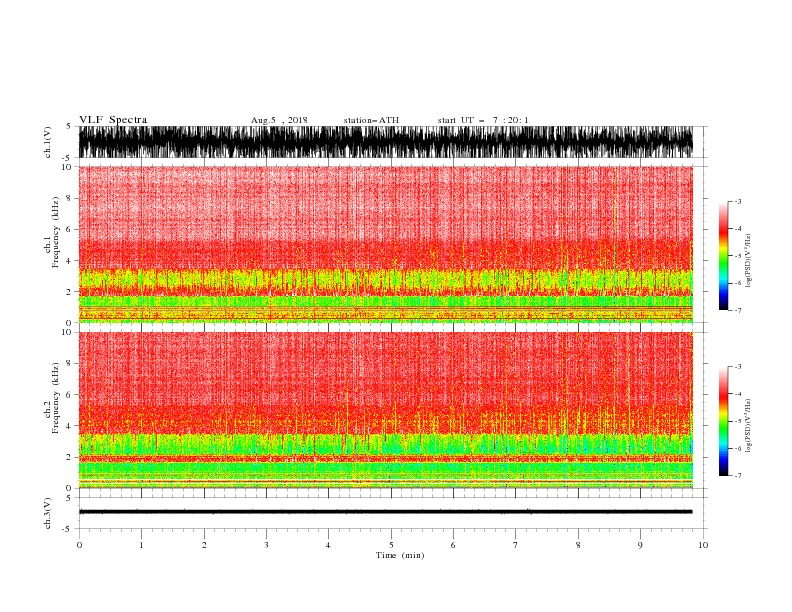The image size is (792, 612).
Task: Click the ch.2 colorbar "-5" tick label
Action: [738, 421]
